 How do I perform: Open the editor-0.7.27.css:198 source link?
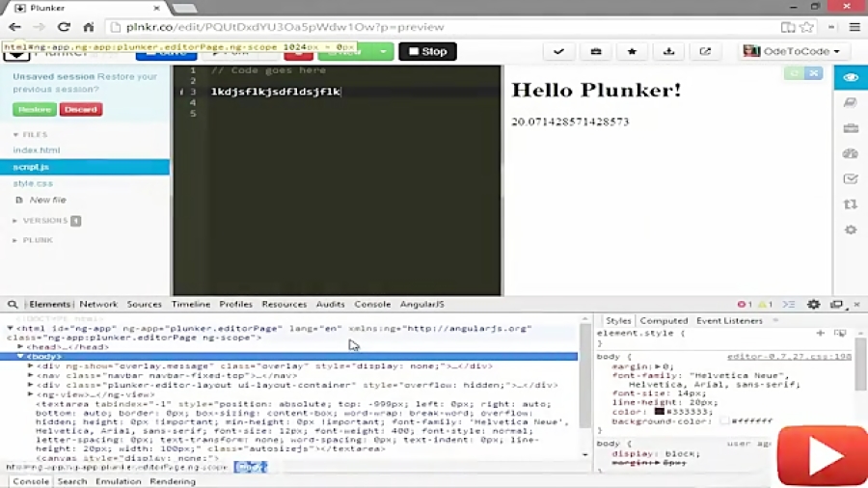(x=789, y=356)
